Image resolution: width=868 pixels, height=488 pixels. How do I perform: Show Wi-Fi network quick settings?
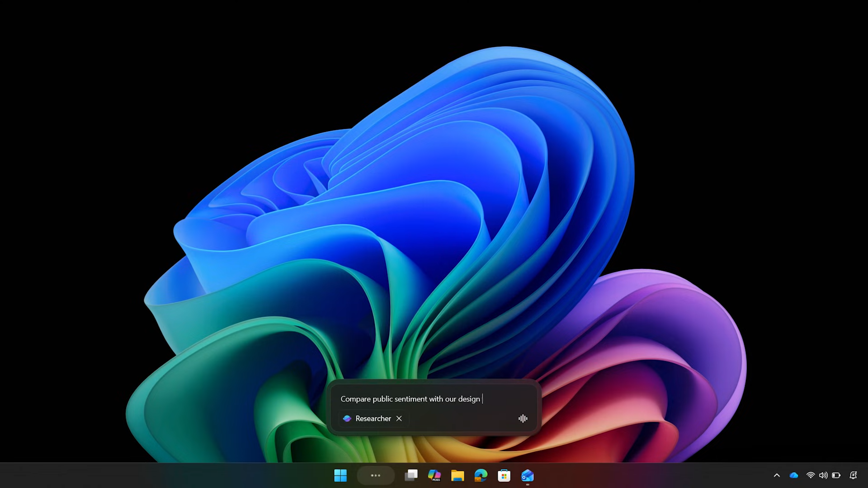point(810,475)
